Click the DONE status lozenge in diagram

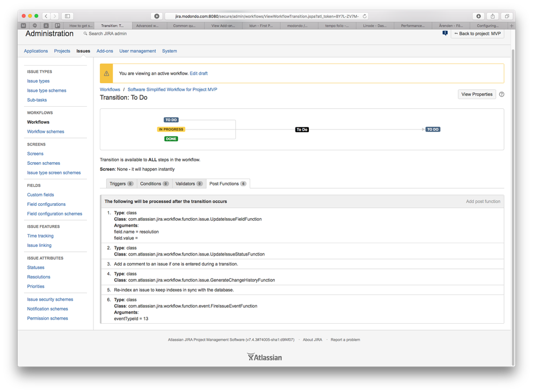pyautogui.click(x=171, y=139)
